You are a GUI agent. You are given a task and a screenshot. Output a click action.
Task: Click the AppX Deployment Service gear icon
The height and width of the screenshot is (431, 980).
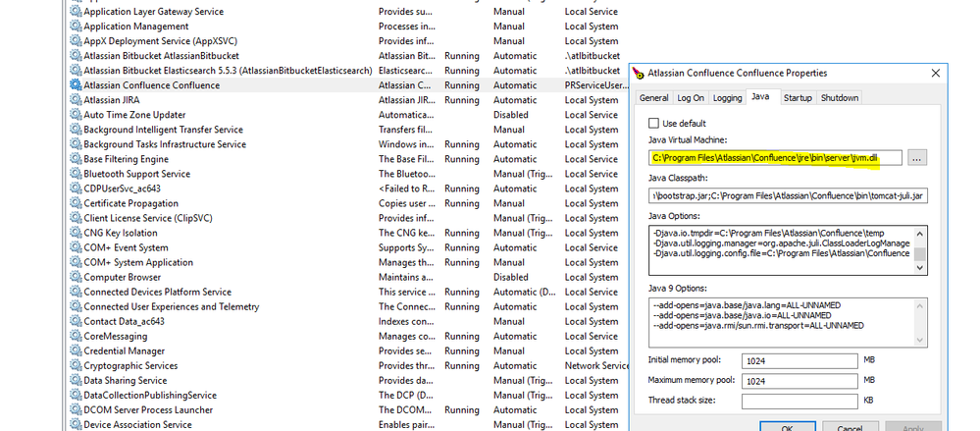pyautogui.click(x=76, y=41)
